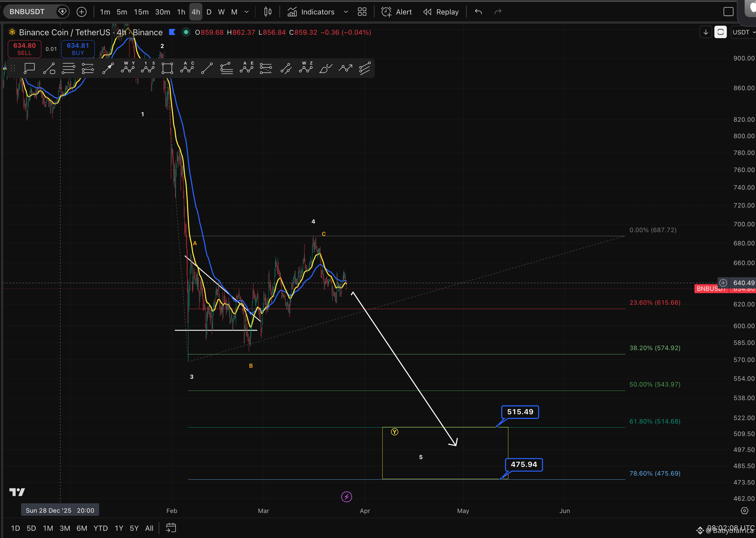Set the date range to 5D
The height and width of the screenshot is (538, 756).
[x=31, y=528]
